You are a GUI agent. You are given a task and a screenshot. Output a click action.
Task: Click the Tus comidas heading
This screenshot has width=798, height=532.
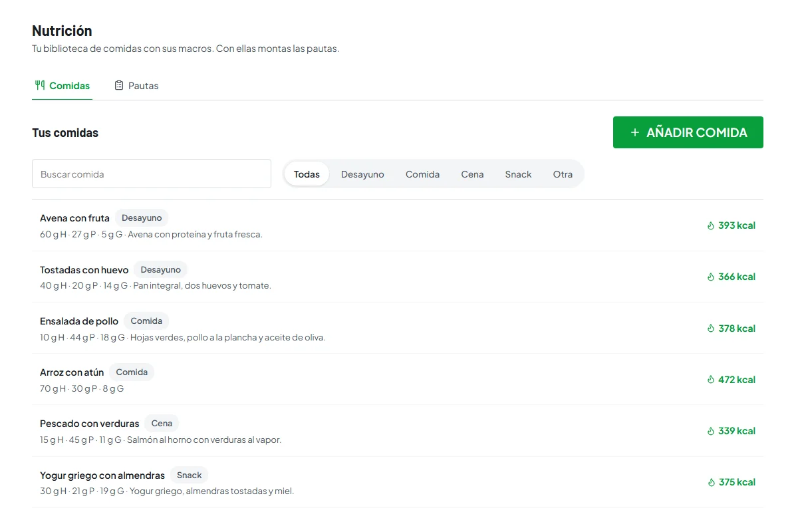[x=65, y=133]
